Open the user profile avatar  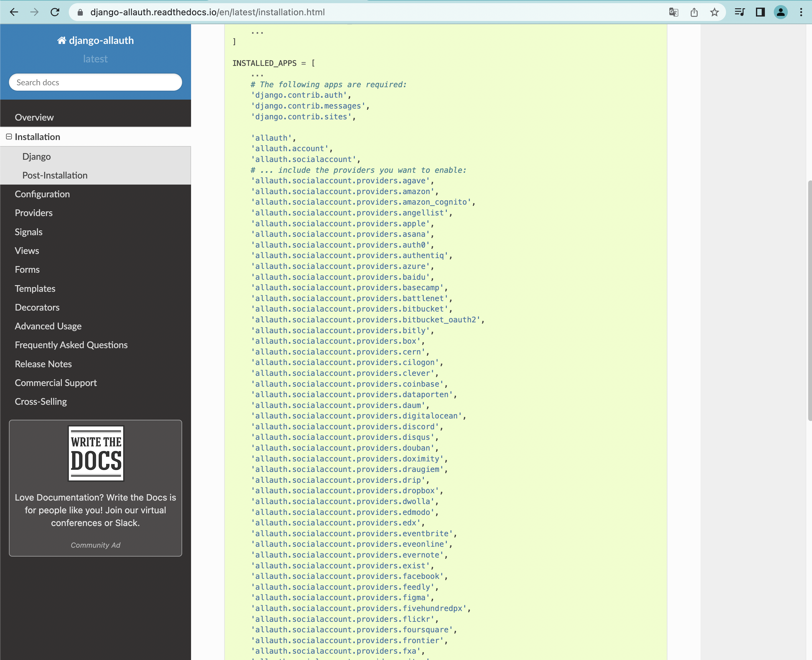[x=781, y=12]
